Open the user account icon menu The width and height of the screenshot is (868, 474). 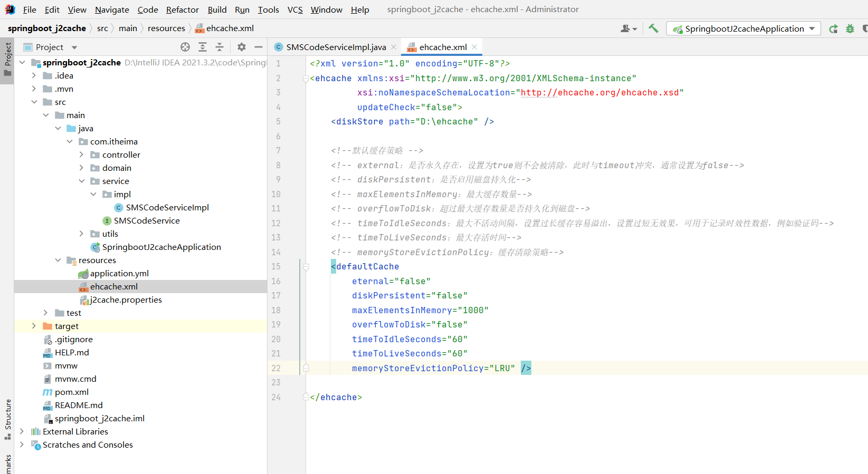(x=628, y=29)
